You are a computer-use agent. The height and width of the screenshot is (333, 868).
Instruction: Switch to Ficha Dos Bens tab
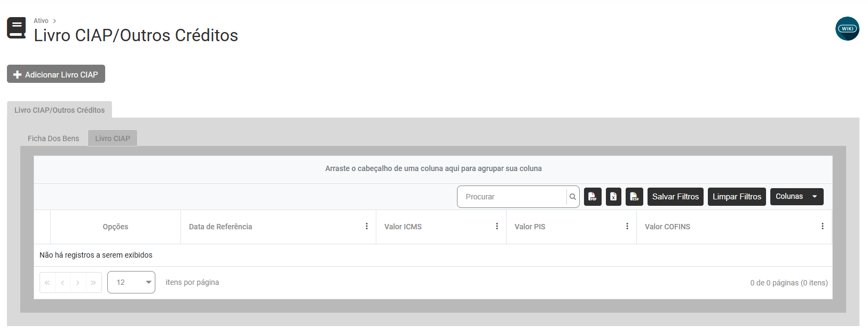click(53, 138)
